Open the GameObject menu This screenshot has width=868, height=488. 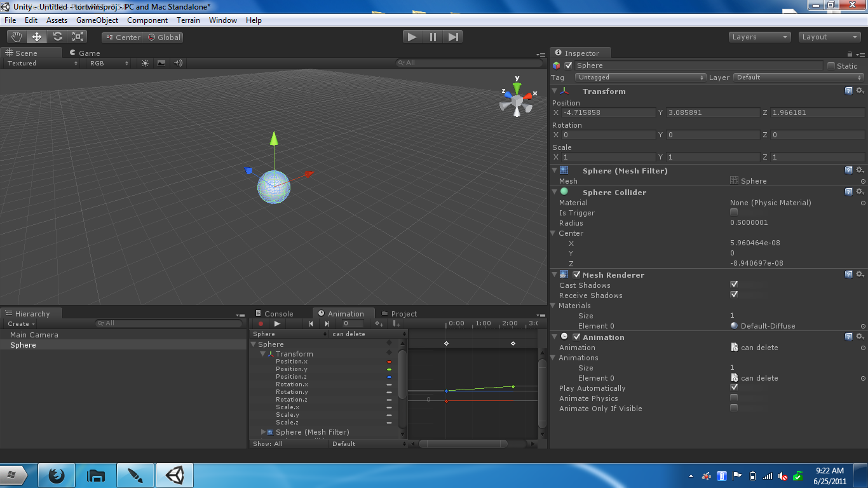97,20
